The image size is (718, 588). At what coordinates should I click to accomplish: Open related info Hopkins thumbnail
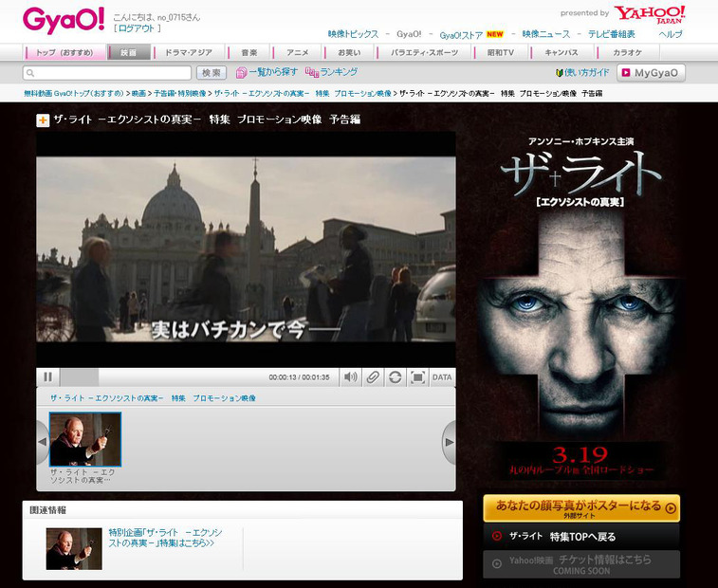click(74, 548)
